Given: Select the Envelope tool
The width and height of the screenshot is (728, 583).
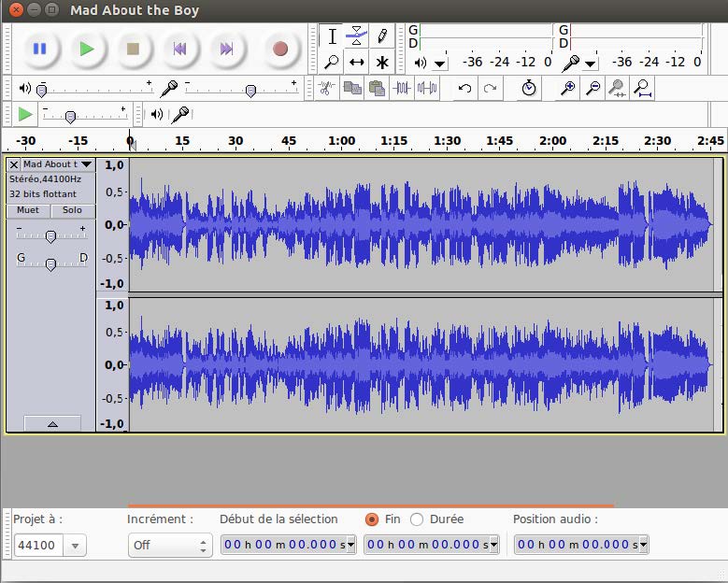Looking at the screenshot, I should pos(356,36).
